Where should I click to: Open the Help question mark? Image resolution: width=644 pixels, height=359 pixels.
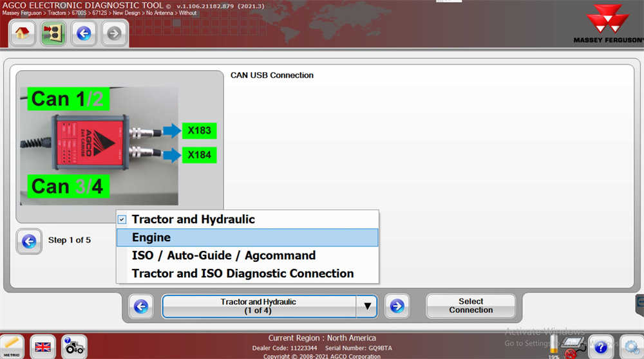point(600,347)
